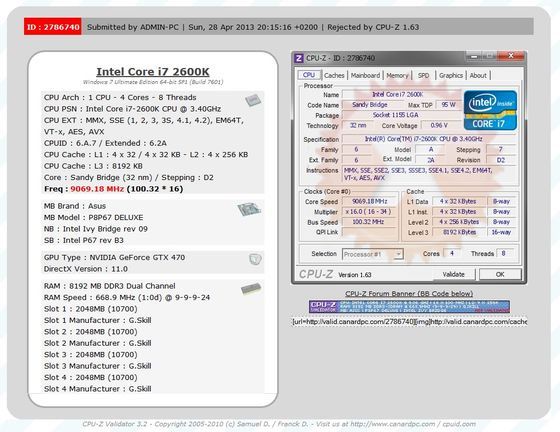Switch to the Caches tab
560x432 pixels.
(x=334, y=75)
